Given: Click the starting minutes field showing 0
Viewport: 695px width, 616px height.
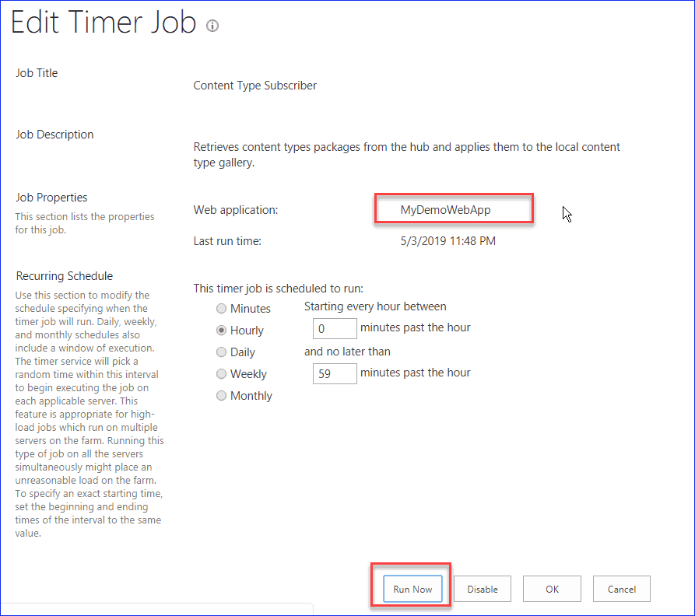Looking at the screenshot, I should (335, 328).
